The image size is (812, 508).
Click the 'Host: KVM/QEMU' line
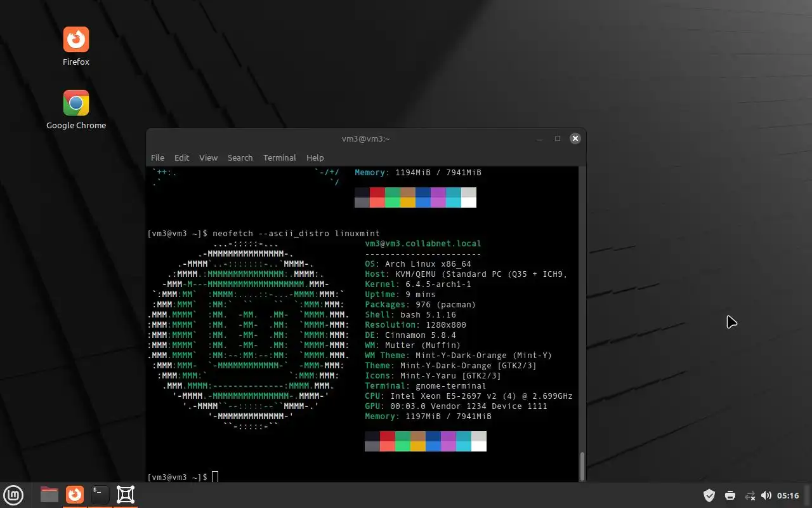(x=466, y=274)
